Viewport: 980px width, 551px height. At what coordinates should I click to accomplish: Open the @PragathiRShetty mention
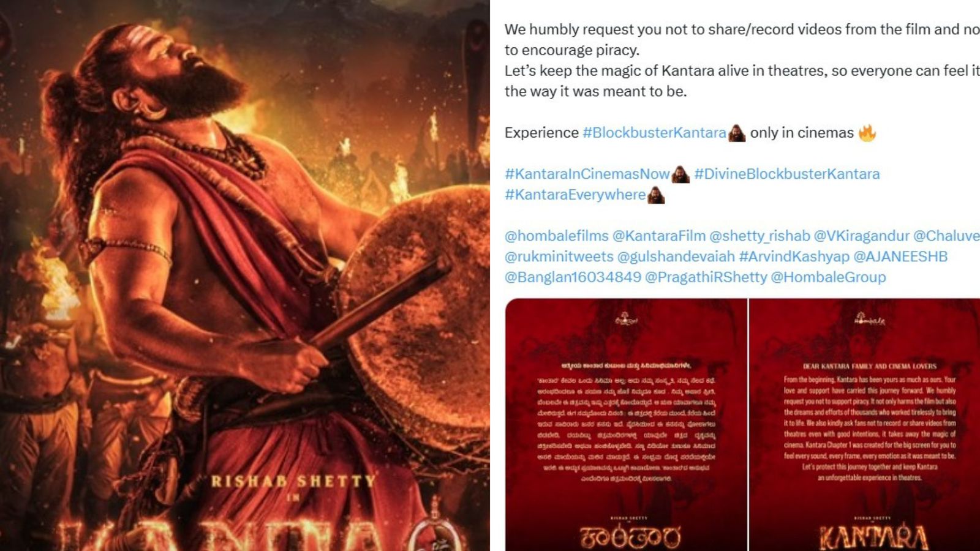[x=706, y=277]
